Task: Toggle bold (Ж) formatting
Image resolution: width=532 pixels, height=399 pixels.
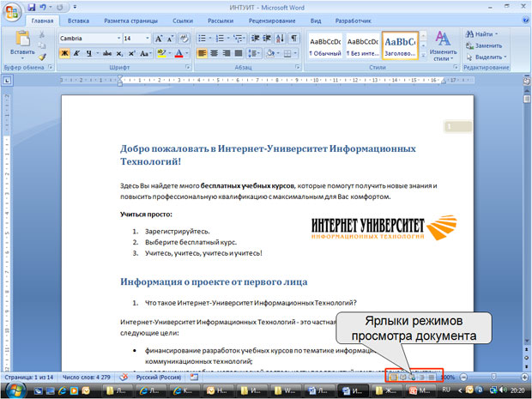Action: (64, 53)
